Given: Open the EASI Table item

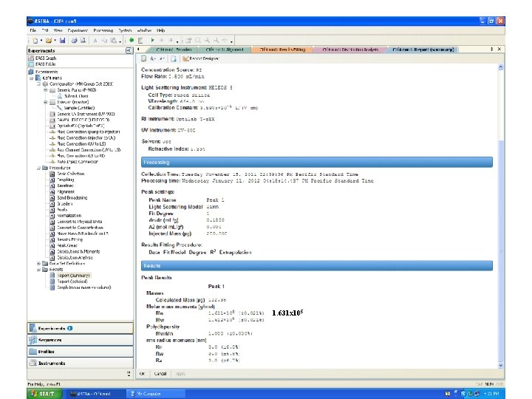Looking at the screenshot, I should [x=42, y=64].
